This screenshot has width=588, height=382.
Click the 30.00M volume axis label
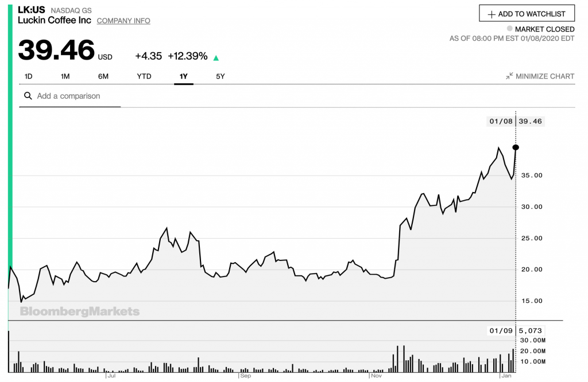(x=532, y=341)
